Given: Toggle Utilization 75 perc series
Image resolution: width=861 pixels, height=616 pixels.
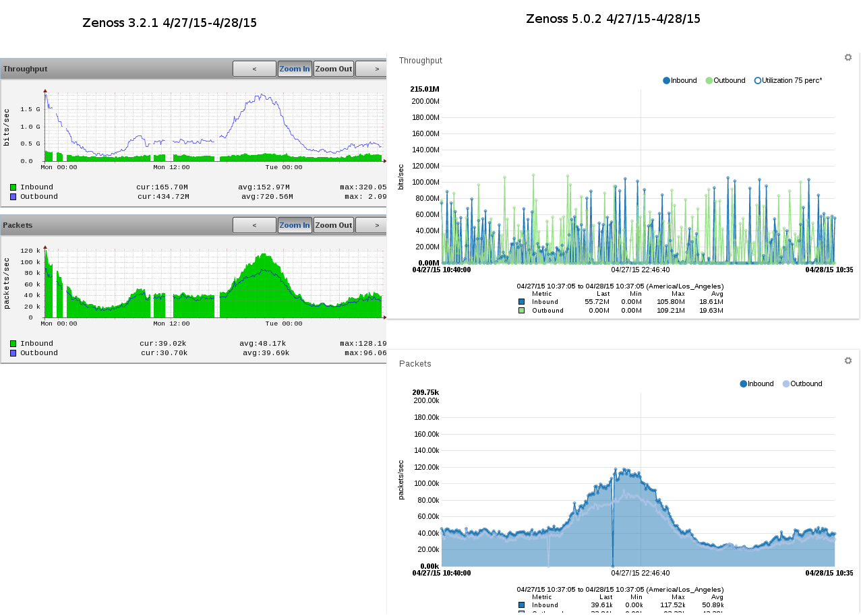Looking at the screenshot, I should pos(788,80).
